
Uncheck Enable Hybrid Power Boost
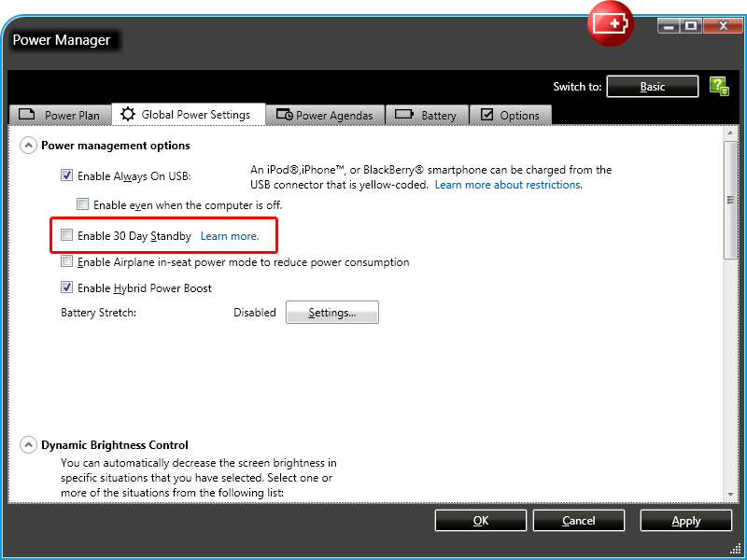[x=67, y=288]
